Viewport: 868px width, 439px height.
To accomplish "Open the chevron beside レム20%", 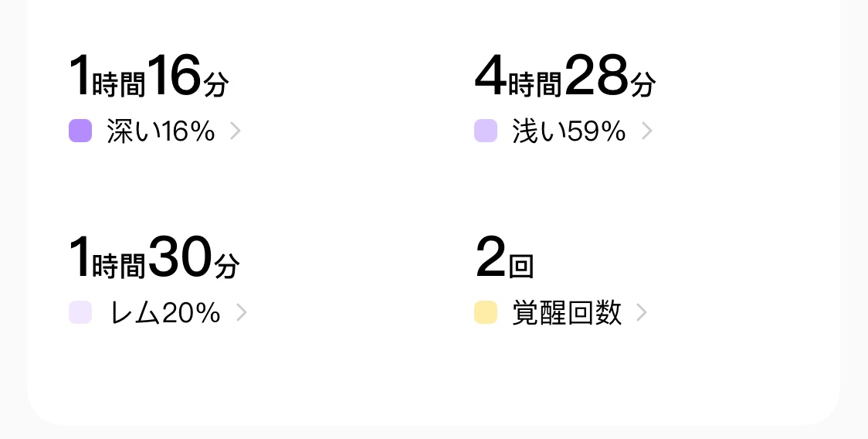I will [x=242, y=312].
